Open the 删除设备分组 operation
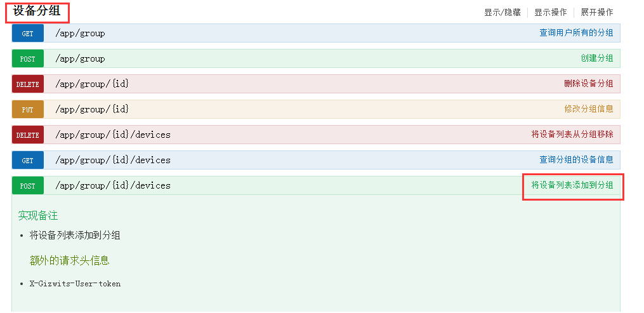 (x=588, y=84)
